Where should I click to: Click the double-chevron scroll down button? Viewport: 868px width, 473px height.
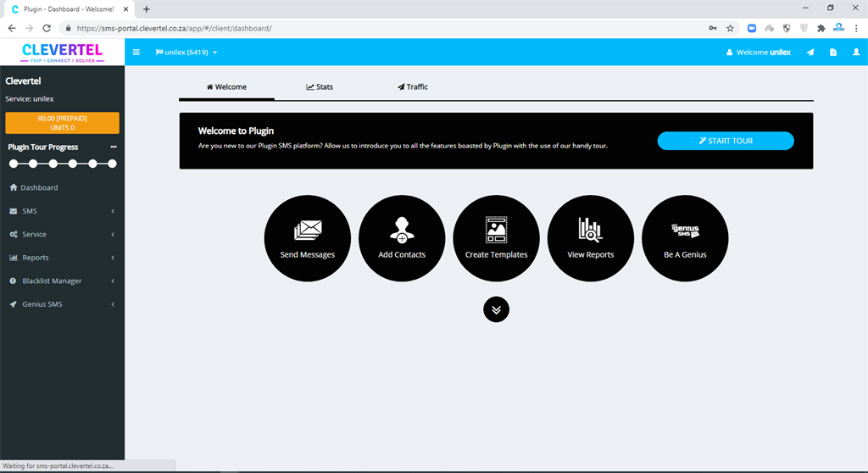[496, 309]
